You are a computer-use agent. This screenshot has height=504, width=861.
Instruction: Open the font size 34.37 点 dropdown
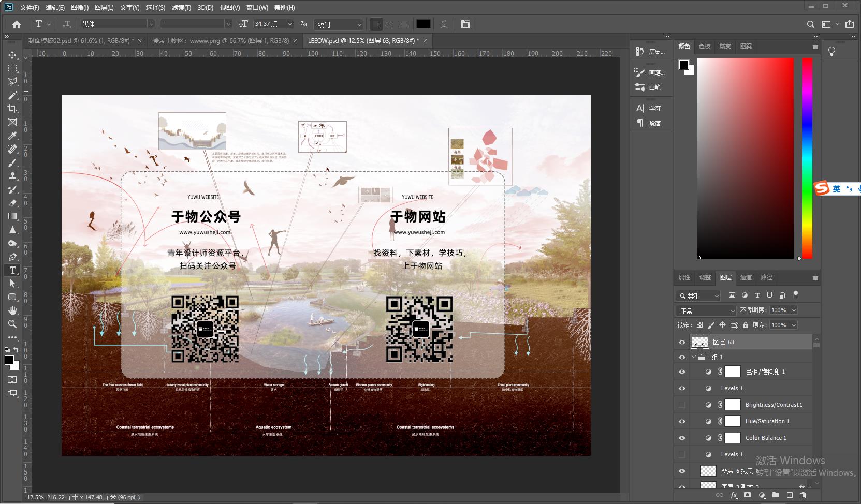290,24
